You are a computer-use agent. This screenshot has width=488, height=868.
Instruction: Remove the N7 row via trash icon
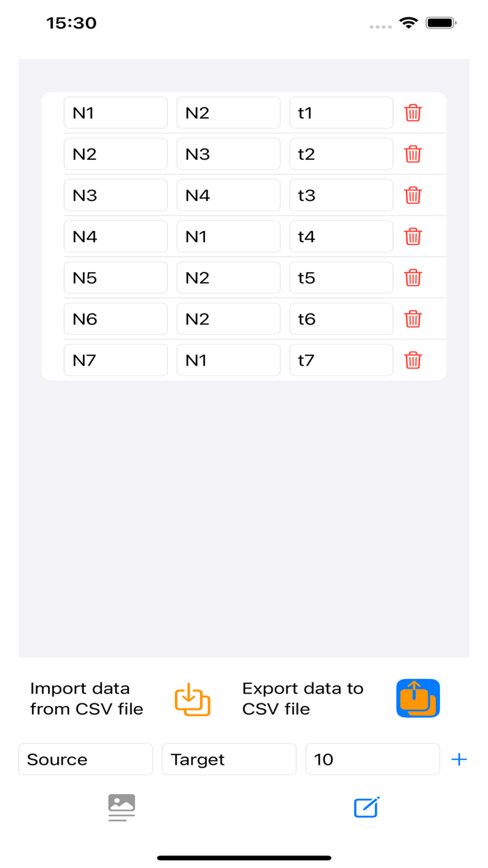tap(413, 360)
